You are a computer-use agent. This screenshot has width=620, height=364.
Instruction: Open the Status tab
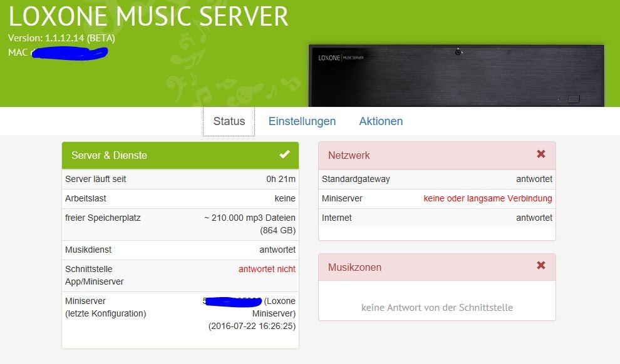coord(229,121)
